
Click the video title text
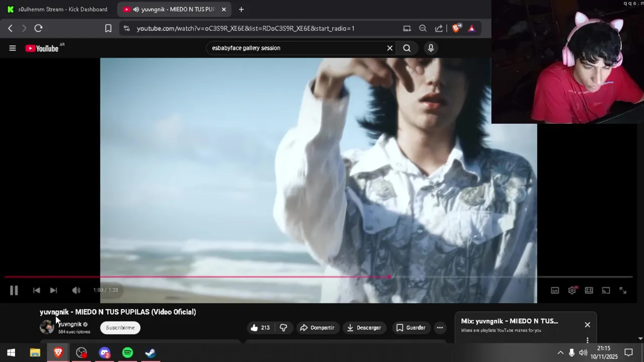pyautogui.click(x=118, y=312)
